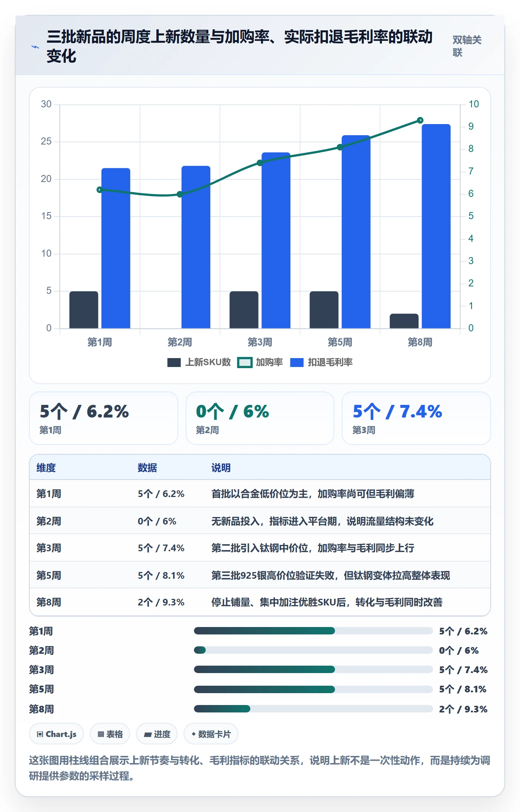520x812 pixels.
Task: Toggle the 上新SKU数 legend swatch
Action: click(x=174, y=363)
